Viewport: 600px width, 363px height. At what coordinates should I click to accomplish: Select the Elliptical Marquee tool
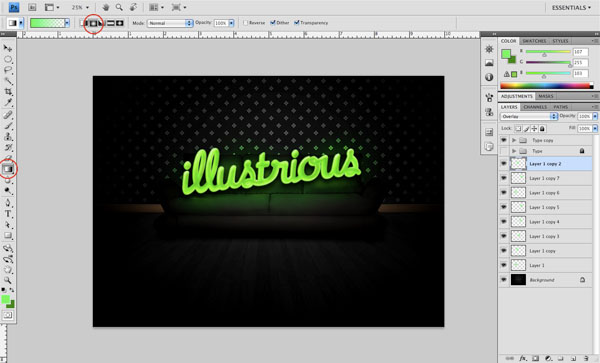[x=8, y=59]
